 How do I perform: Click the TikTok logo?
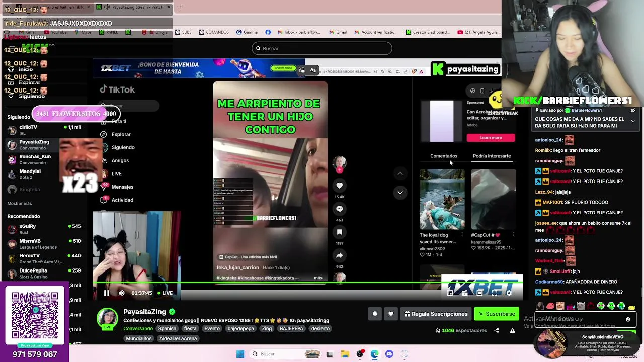[x=117, y=89]
